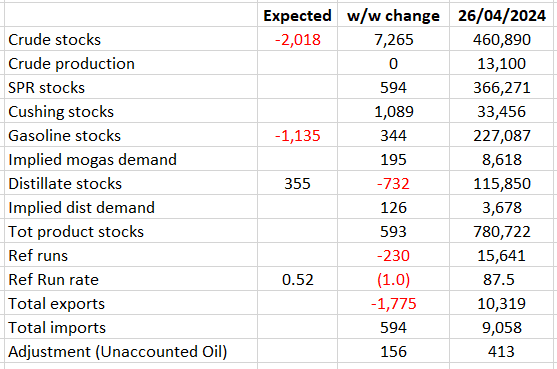Select the Total imports 9,058 value
The image size is (557, 369).
coord(502,327)
